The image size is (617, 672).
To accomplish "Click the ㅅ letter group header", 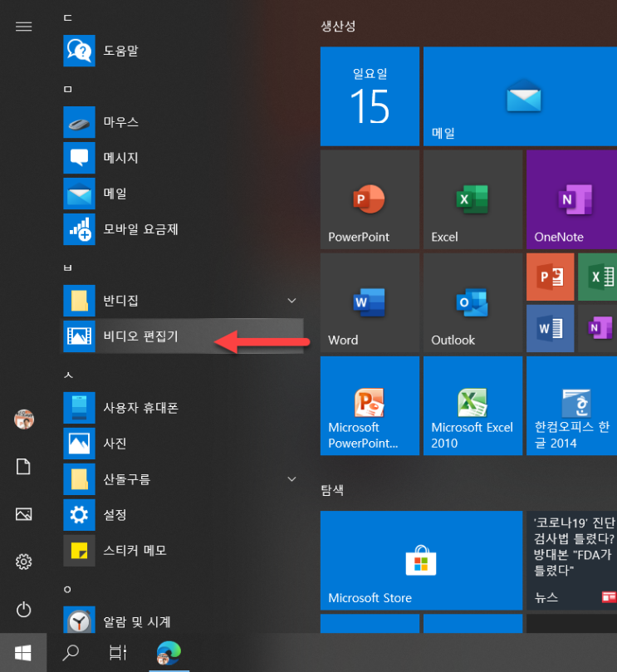I will 68,375.
